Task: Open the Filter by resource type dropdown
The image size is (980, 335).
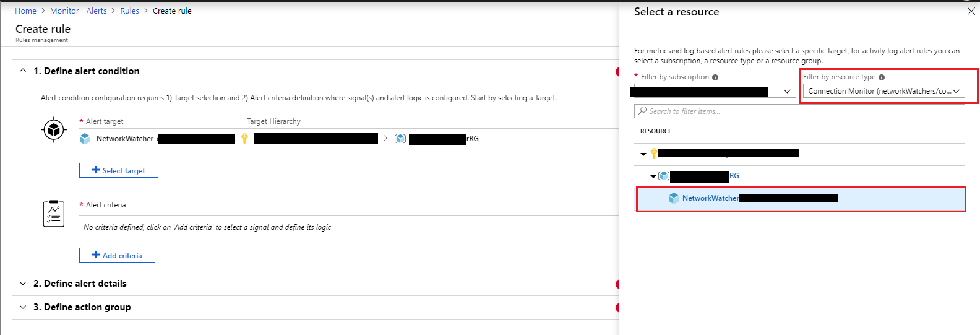Action: pyautogui.click(x=883, y=91)
